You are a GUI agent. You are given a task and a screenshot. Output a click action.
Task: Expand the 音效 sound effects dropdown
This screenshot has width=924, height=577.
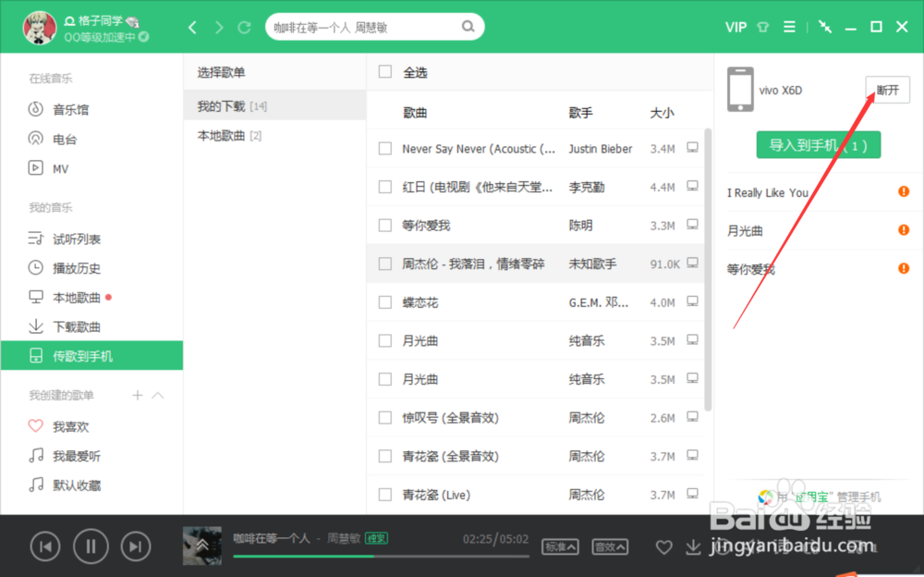(x=610, y=547)
